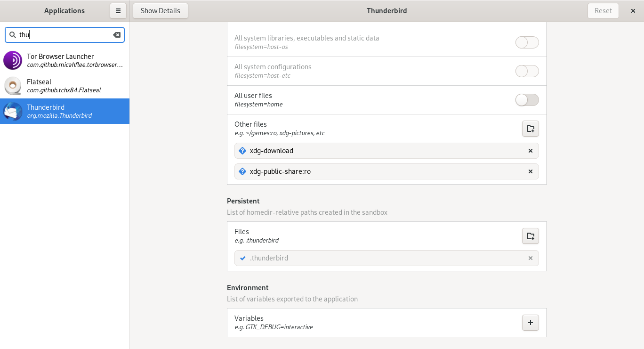The image size is (644, 349).
Task: Toggle All system configurations switch
Action: point(527,71)
